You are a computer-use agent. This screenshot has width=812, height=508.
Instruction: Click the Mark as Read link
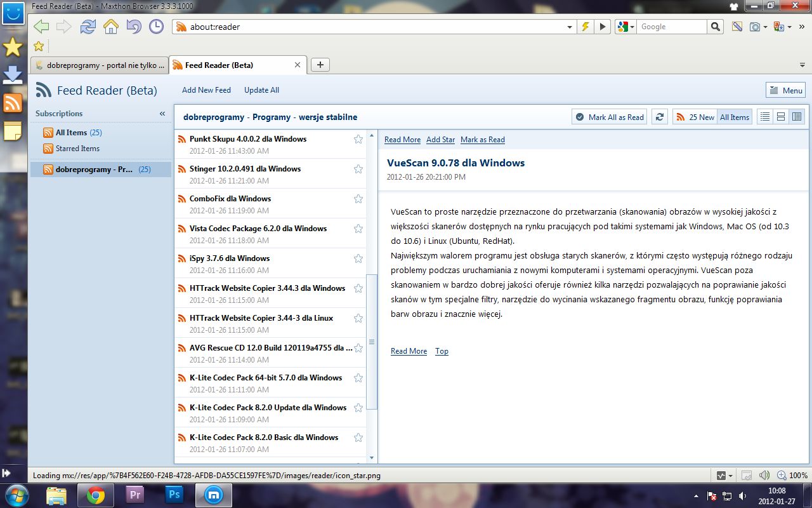tap(483, 140)
